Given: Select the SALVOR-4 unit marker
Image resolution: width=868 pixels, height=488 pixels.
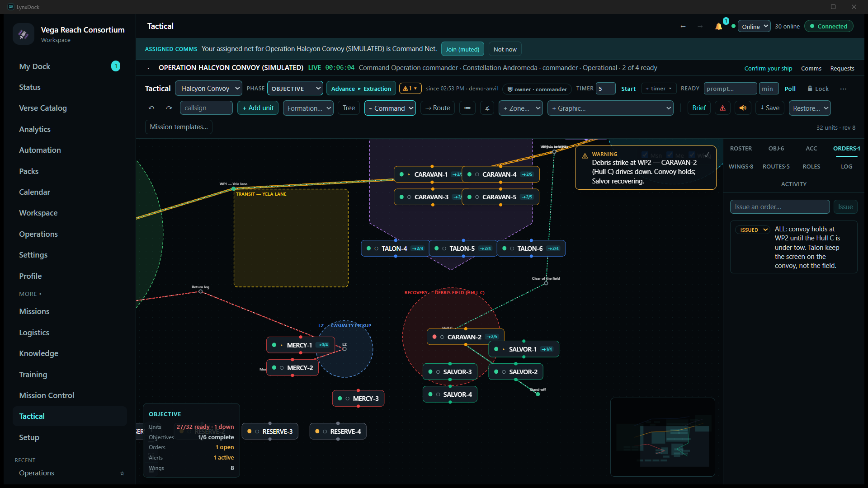Looking at the screenshot, I should [450, 394].
